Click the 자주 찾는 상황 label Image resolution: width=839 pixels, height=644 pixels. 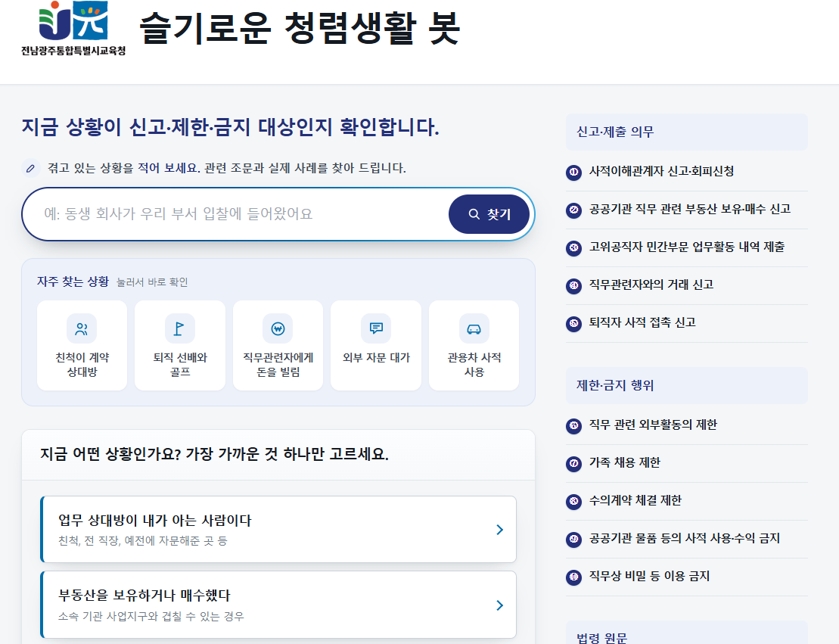pyautogui.click(x=73, y=282)
